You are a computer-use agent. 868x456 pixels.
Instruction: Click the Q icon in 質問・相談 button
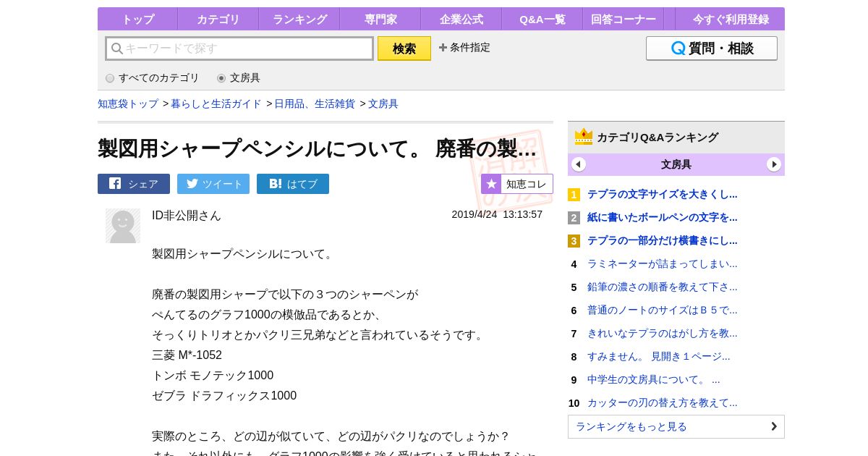tap(678, 48)
